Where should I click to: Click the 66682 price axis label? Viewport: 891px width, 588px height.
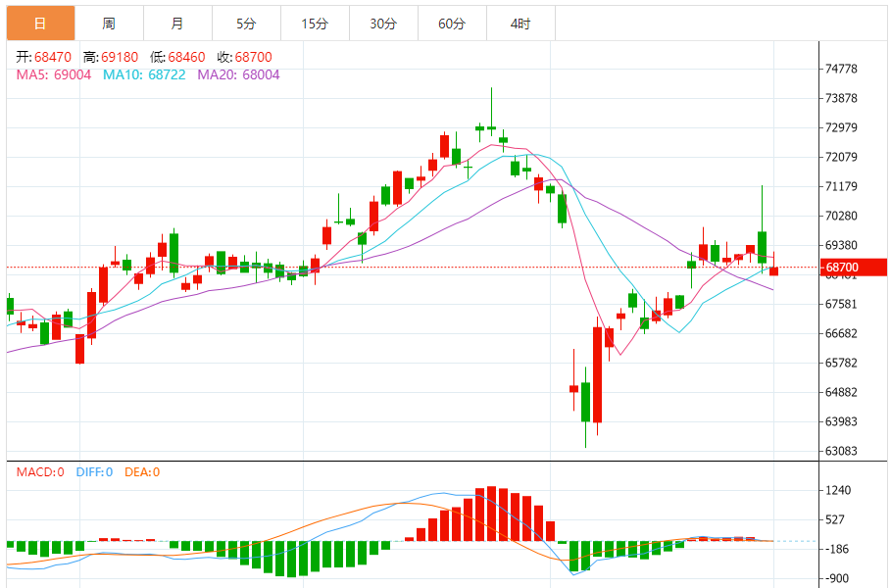[841, 333]
